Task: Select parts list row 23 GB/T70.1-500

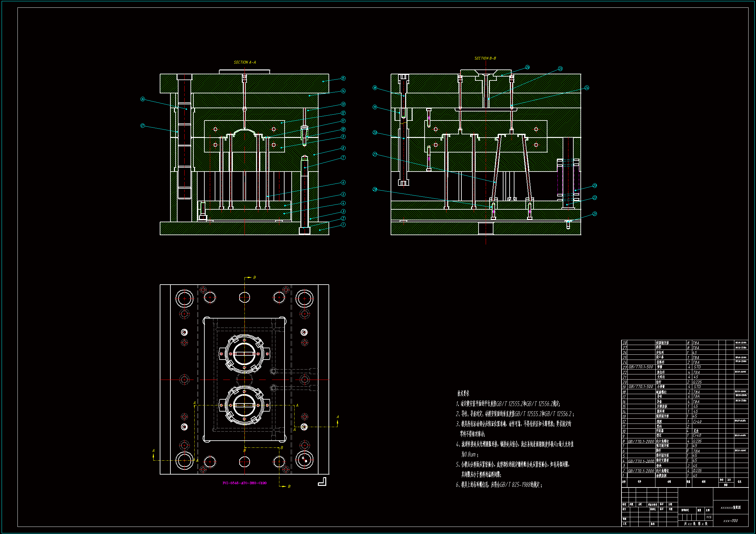Action: (x=641, y=367)
